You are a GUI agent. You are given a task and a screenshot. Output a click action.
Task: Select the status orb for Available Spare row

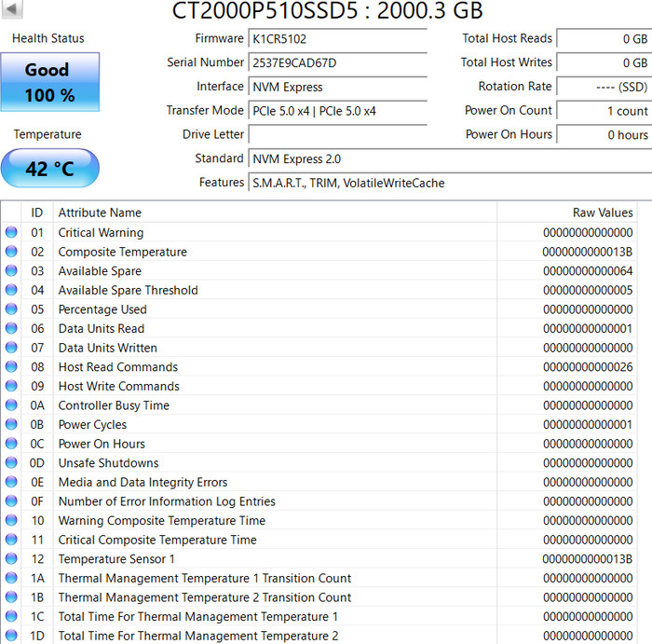[11, 271]
